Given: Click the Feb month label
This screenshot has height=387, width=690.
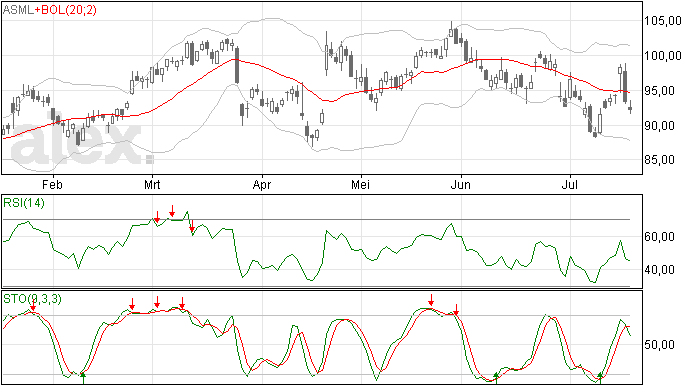Looking at the screenshot, I should click(x=52, y=184).
